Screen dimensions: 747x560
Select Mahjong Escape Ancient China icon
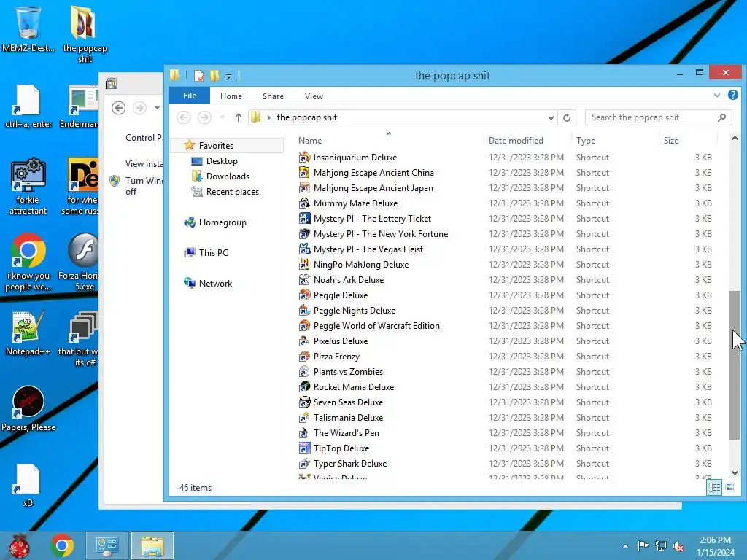[304, 172]
